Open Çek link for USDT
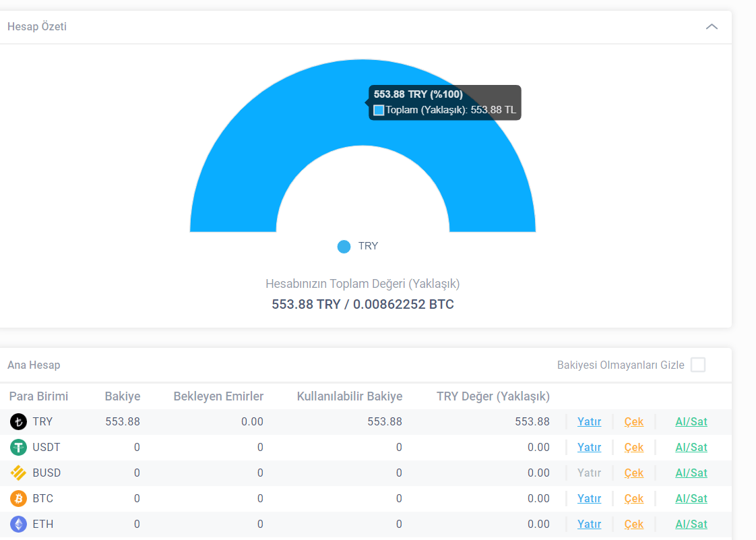The image size is (756, 540). (633, 448)
